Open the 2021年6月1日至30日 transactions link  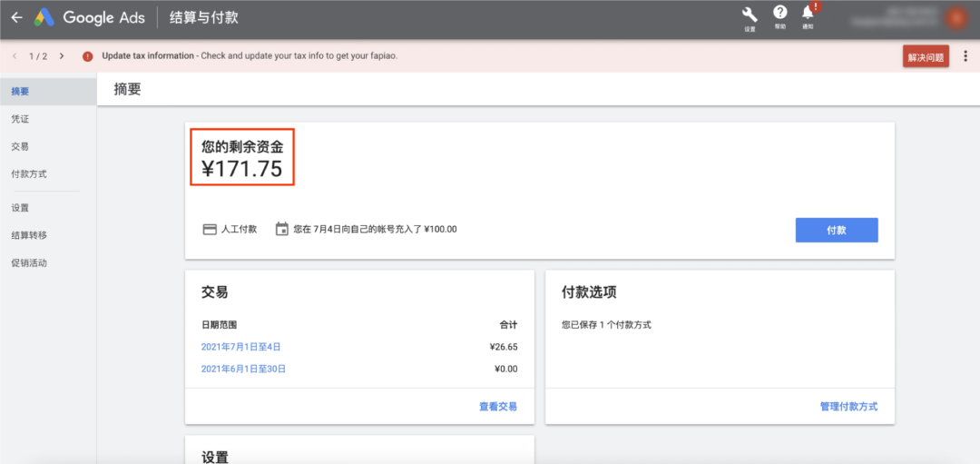tap(243, 369)
